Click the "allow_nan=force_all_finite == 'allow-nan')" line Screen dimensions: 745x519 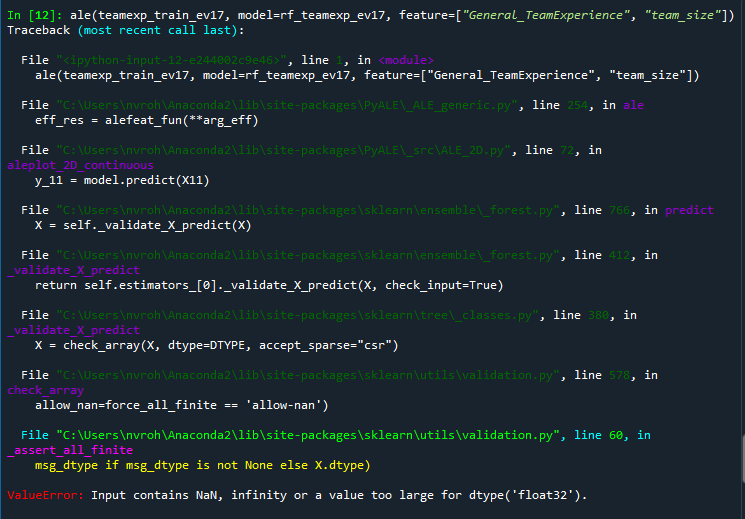click(x=181, y=405)
